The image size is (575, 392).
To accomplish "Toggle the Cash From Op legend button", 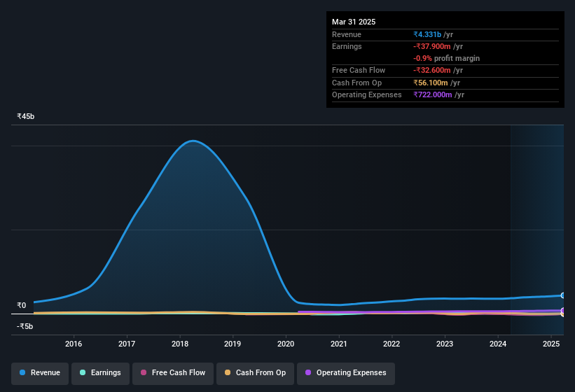I will click(x=255, y=373).
